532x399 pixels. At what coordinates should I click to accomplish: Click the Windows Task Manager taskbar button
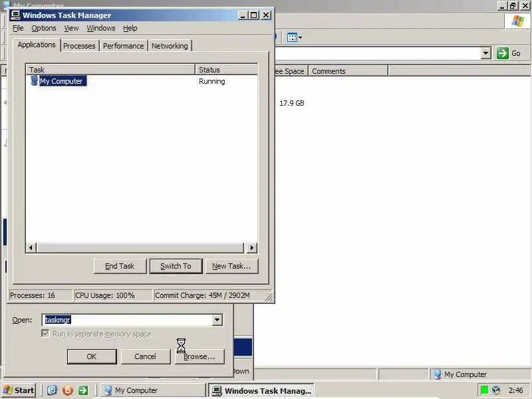[261, 390]
